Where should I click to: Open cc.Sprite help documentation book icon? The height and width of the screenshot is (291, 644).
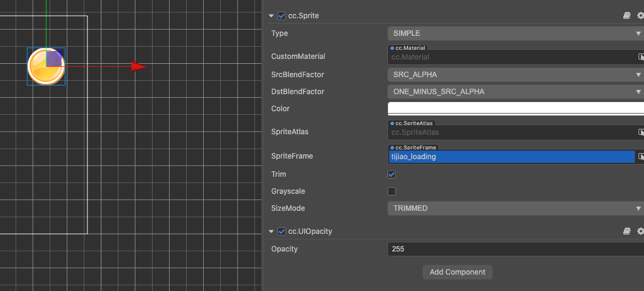pos(627,16)
